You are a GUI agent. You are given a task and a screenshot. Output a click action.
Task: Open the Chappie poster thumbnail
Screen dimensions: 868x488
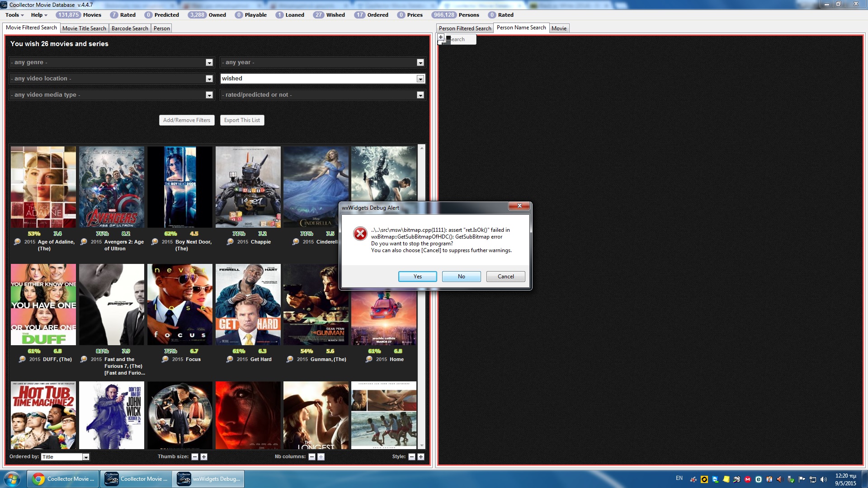click(x=248, y=187)
